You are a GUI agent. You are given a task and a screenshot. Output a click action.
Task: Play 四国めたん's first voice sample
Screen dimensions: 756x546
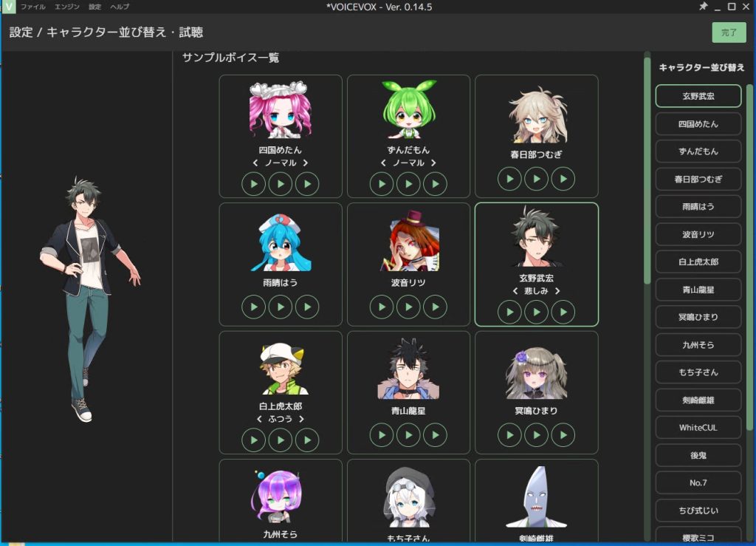[254, 184]
